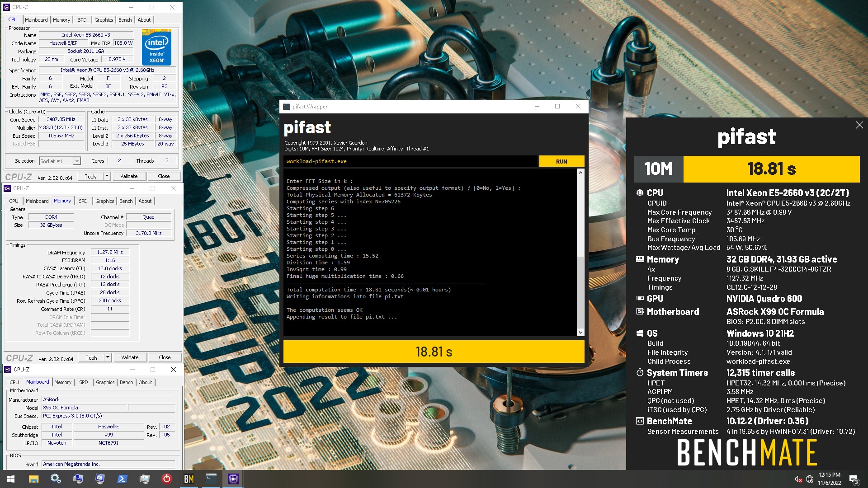
Task: Click the CPU section icon in BenchMate panel
Action: coord(640,193)
